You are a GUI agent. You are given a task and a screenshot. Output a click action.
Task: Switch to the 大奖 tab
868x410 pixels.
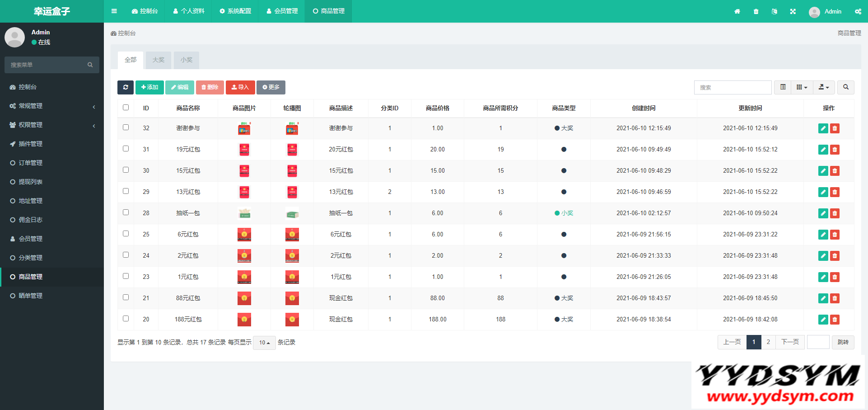(x=159, y=60)
